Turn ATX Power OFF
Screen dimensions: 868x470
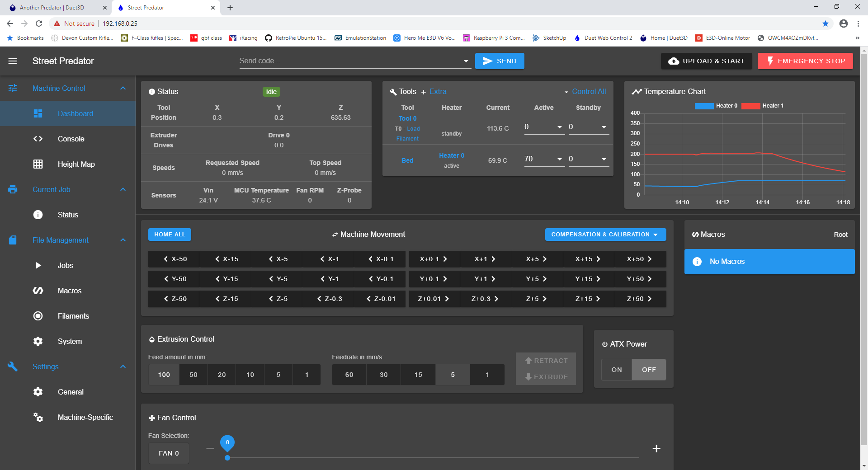649,370
